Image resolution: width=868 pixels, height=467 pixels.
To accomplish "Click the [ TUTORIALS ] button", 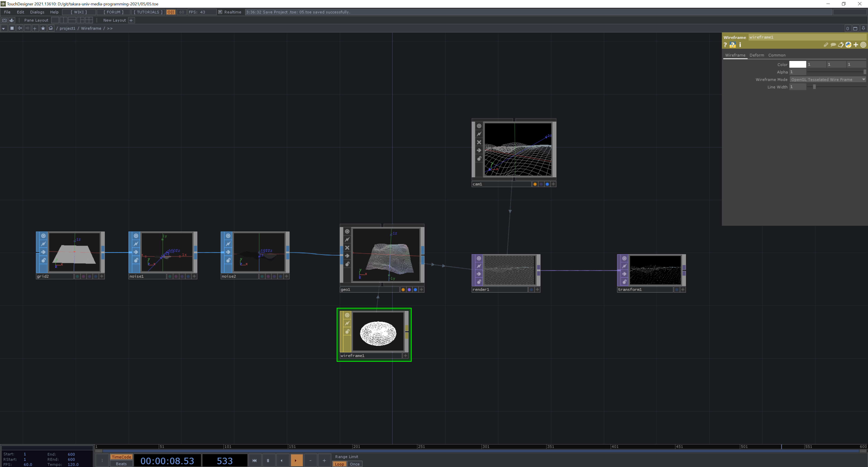I will (x=148, y=12).
